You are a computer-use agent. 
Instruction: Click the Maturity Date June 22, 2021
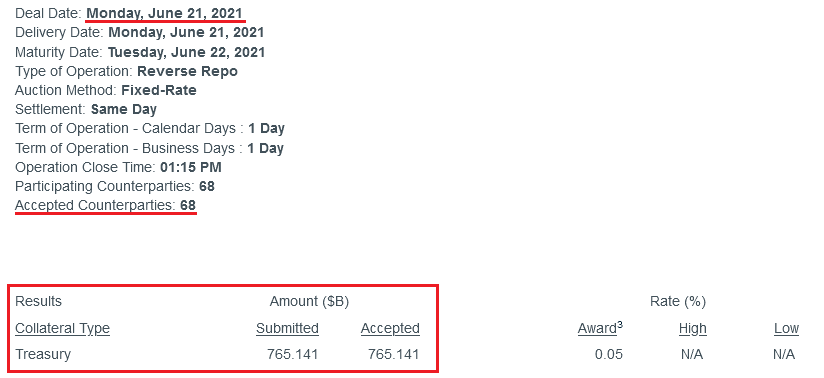click(x=187, y=52)
